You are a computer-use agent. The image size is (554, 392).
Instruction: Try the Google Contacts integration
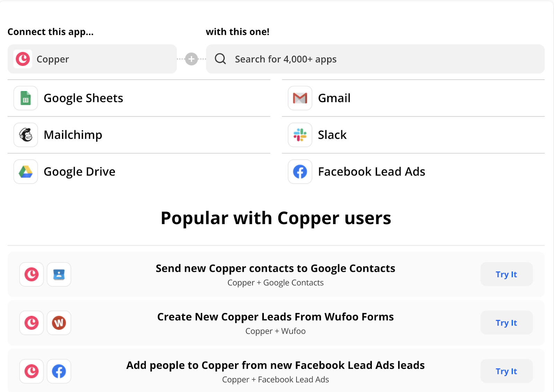pyautogui.click(x=506, y=274)
